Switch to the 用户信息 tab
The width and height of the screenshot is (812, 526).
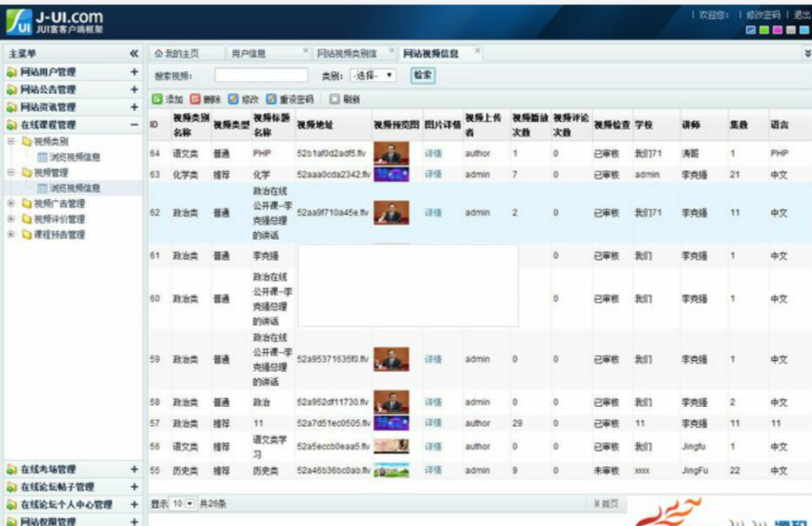pyautogui.click(x=249, y=53)
